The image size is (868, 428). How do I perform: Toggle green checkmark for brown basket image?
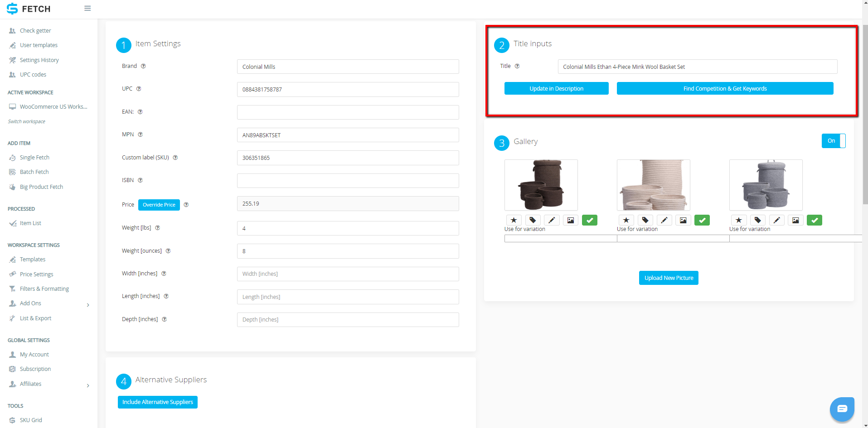click(x=590, y=220)
